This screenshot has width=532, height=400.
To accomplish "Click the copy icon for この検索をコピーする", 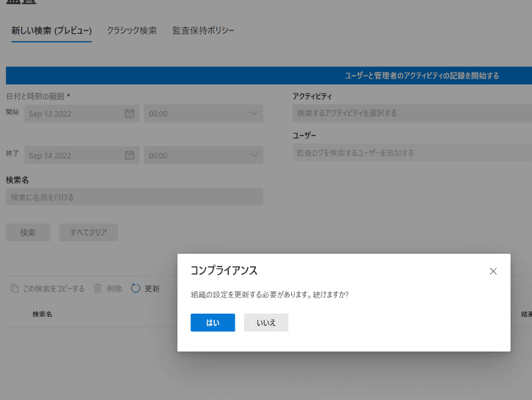I will click(15, 288).
